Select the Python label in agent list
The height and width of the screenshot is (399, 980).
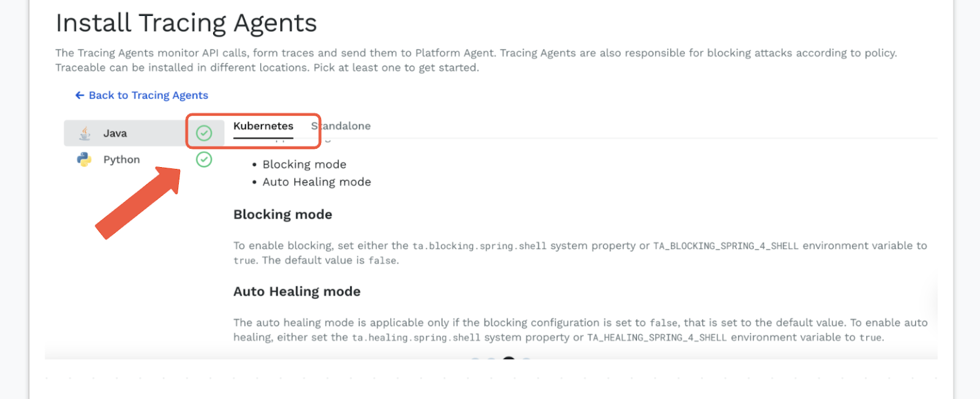pyautogui.click(x=121, y=160)
